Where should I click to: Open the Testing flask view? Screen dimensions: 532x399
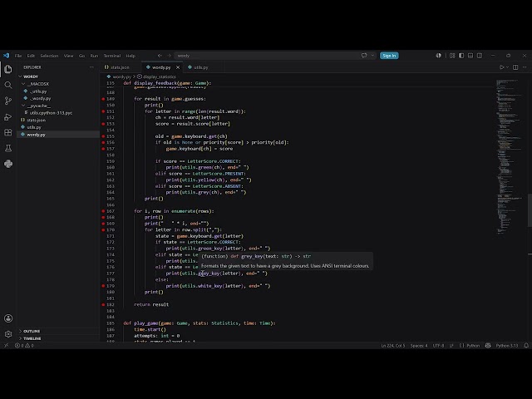point(8,148)
